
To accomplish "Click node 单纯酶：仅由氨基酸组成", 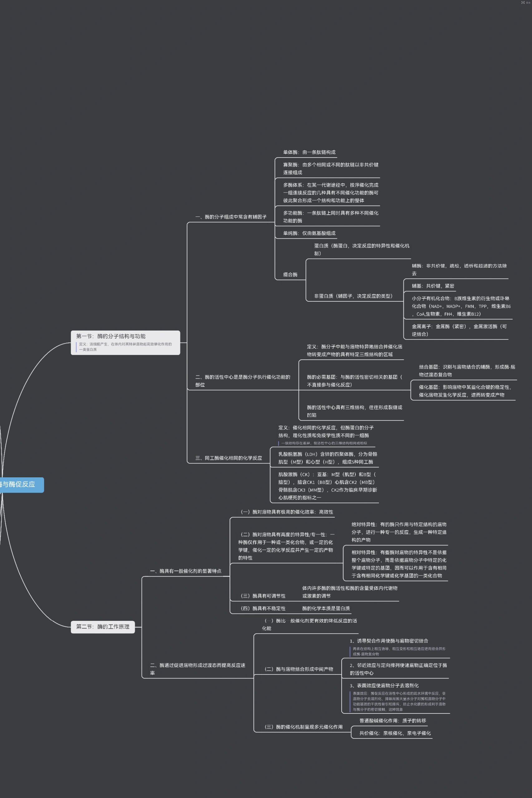I will pos(309,233).
